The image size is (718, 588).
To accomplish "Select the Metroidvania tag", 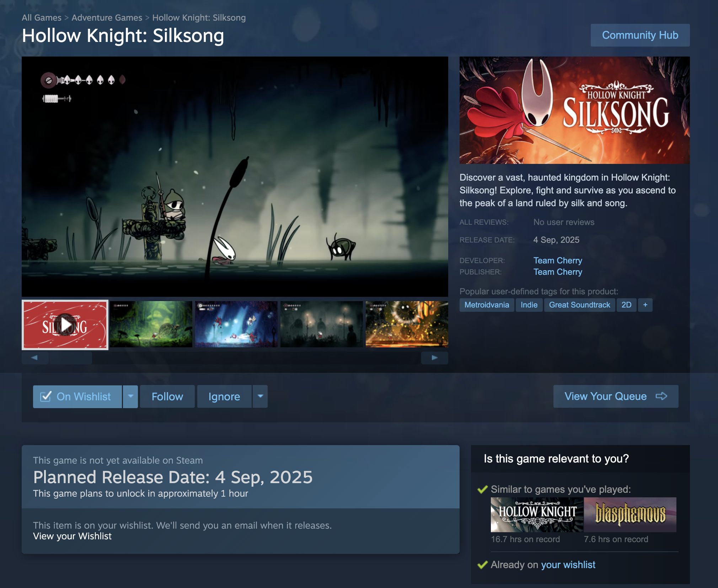I will pos(487,305).
